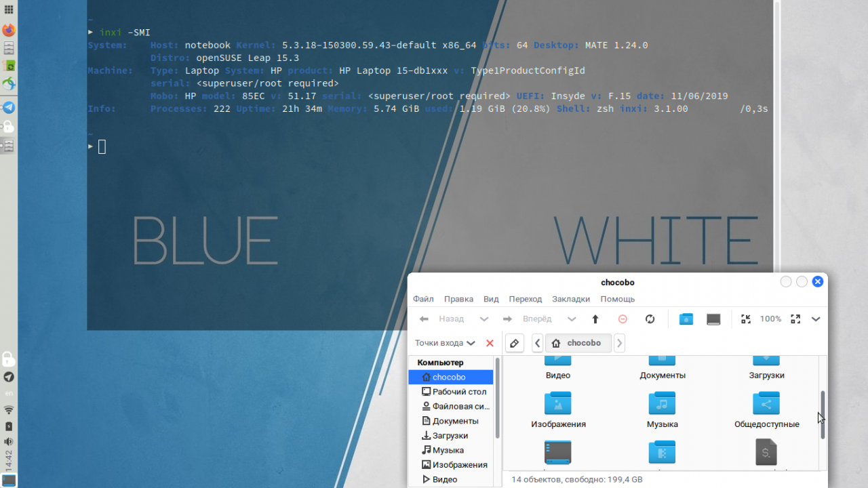Select the Видео folder label in the file view
The width and height of the screenshot is (868, 488).
pos(558,375)
